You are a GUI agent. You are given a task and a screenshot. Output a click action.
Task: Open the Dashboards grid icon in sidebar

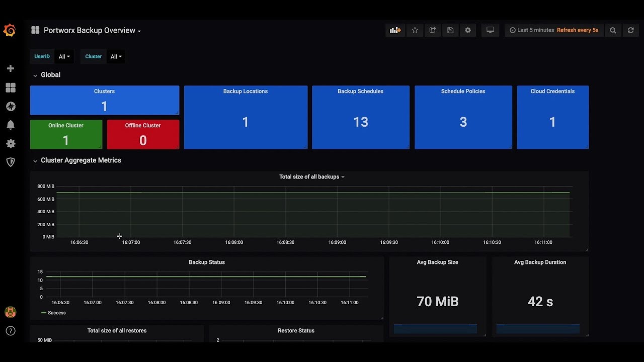click(x=10, y=87)
